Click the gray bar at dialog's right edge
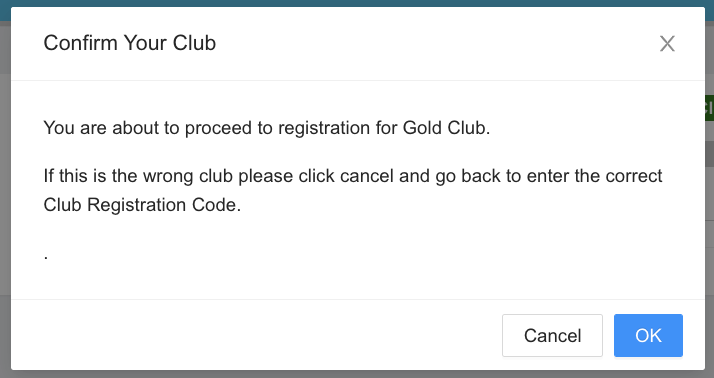Viewport: 714px width, 378px height. point(709,154)
